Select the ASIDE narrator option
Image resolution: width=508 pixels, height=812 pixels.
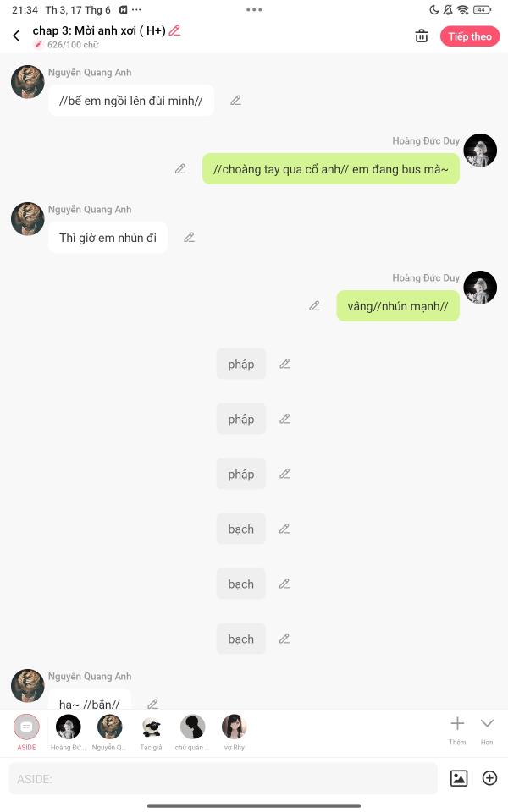click(26, 732)
